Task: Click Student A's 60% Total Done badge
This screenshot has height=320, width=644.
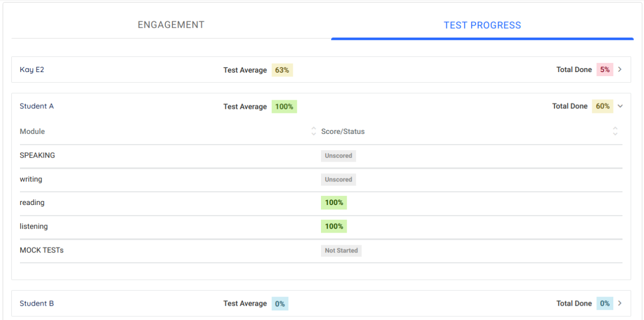Action: pyautogui.click(x=603, y=106)
